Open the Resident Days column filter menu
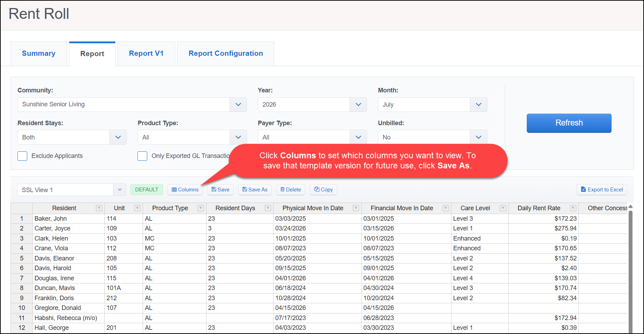The width and height of the screenshot is (644, 334). (268, 208)
